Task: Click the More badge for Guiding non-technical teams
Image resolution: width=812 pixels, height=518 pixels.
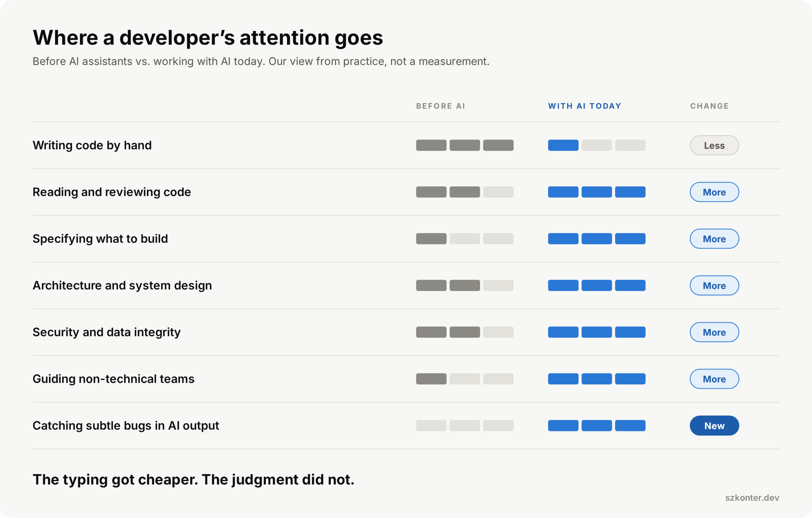Action: tap(714, 379)
